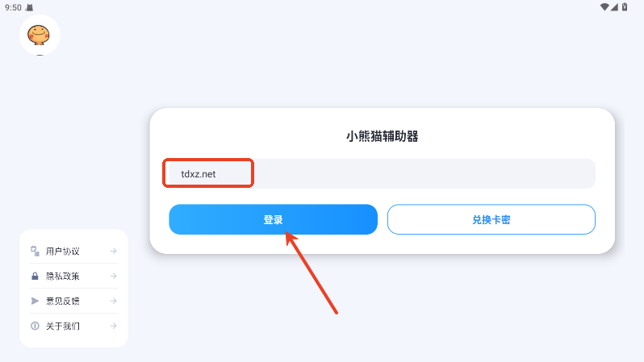Open the 隐私政策 menu entry
Screen dimensions: 644x362
coord(73,276)
